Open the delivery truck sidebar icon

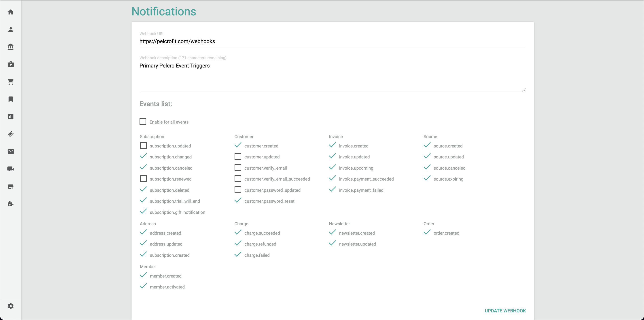tap(11, 169)
